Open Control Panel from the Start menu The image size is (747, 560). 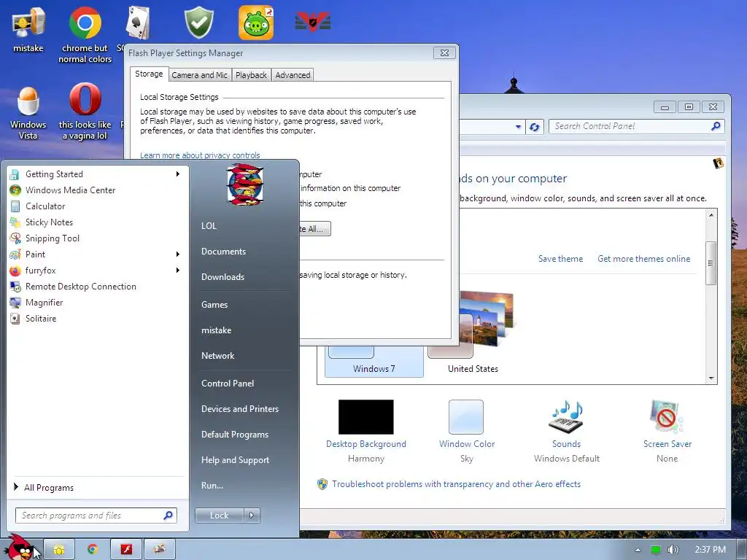228,384
